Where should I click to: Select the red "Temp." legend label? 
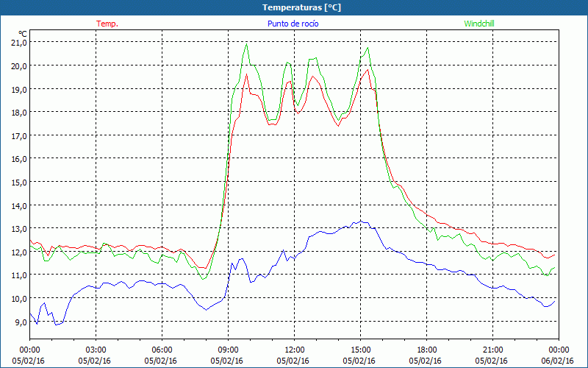click(x=107, y=24)
